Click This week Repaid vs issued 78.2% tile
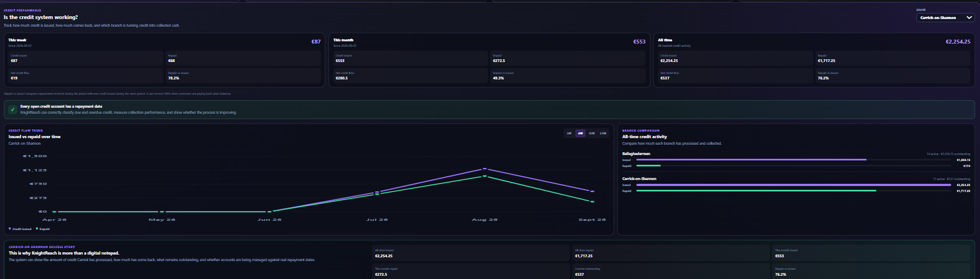 (243, 76)
